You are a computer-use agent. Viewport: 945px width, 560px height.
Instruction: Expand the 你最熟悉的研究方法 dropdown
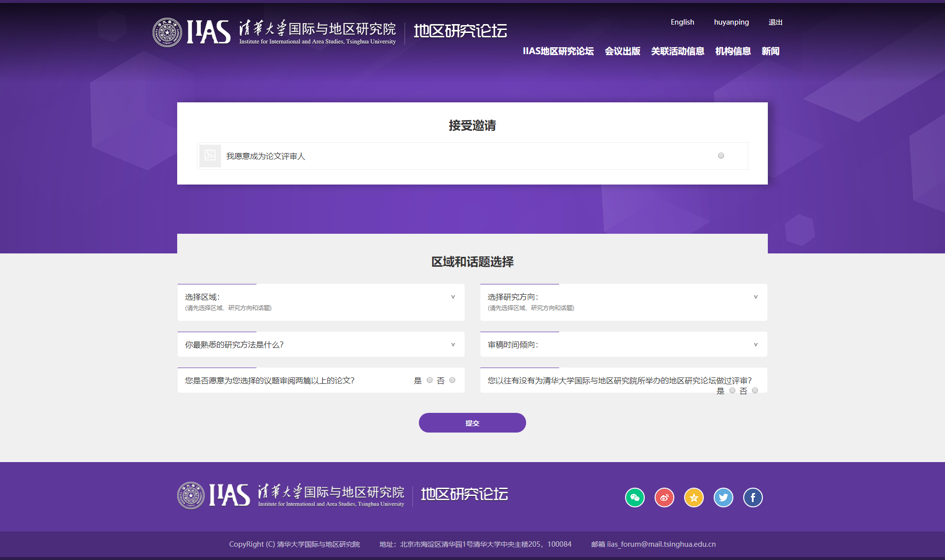pos(452,344)
